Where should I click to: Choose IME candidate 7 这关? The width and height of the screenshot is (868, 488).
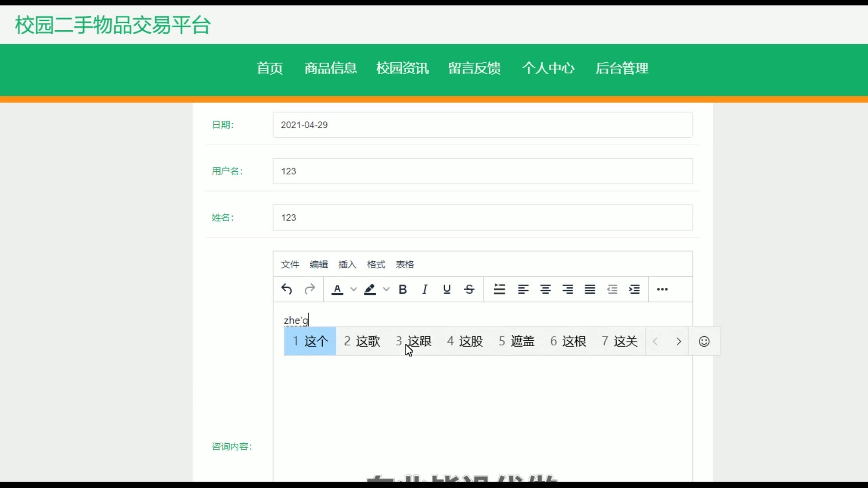point(619,341)
